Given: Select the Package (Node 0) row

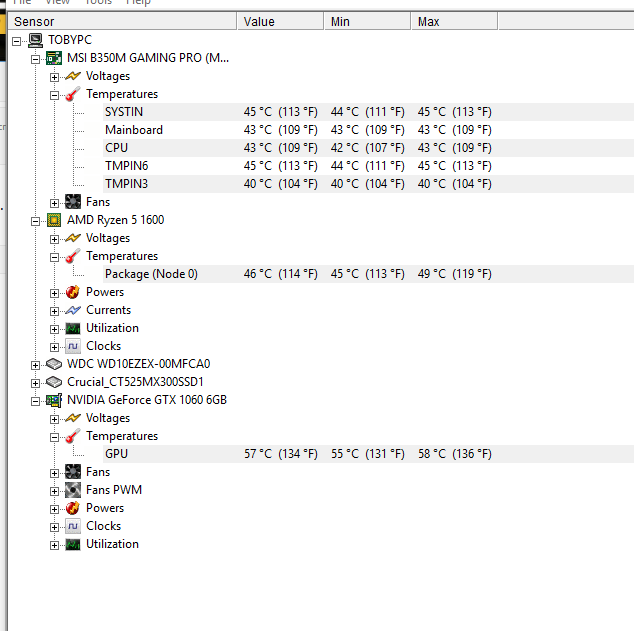Looking at the screenshot, I should click(368, 274).
